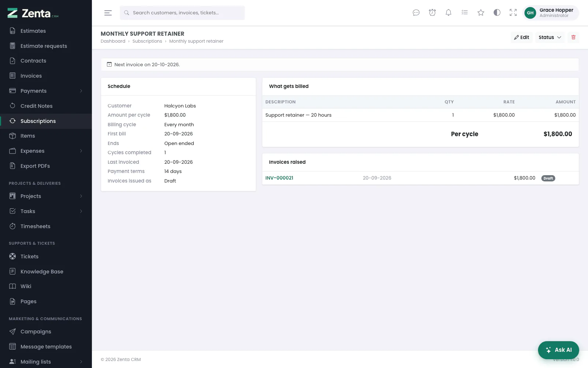Go to Subscriptions breadcrumb link
The width and height of the screenshot is (588, 368).
147,41
